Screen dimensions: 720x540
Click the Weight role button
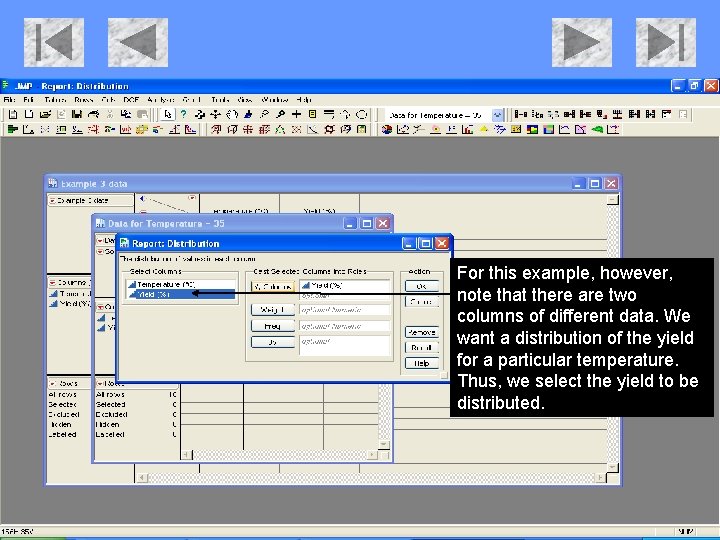click(x=273, y=310)
